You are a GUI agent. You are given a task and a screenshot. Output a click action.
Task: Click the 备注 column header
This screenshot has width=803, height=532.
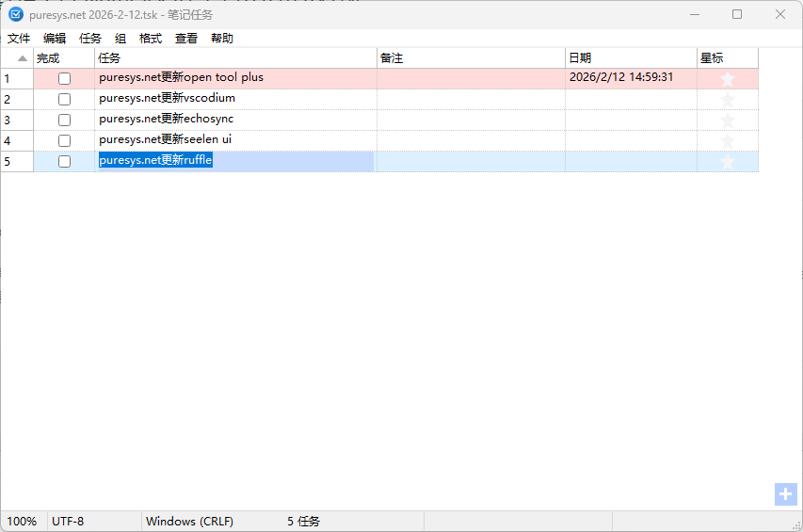pyautogui.click(x=471, y=58)
